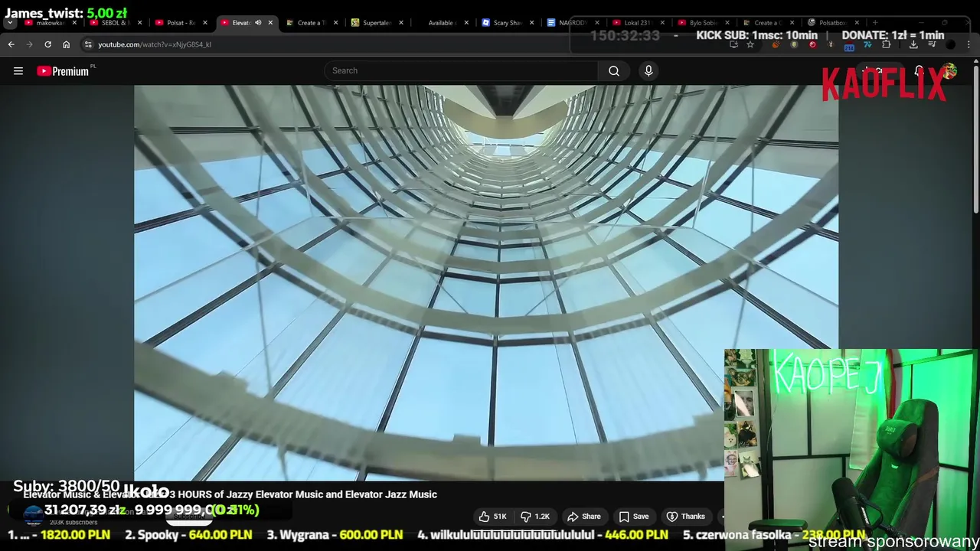Open browser home page icon
The width and height of the screenshot is (980, 551).
click(66, 44)
